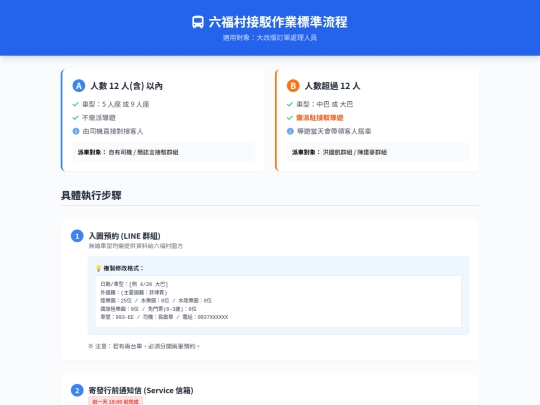This screenshot has height=405, width=540.
Task: Click the template line containing 993-EE
Action: [164, 317]
